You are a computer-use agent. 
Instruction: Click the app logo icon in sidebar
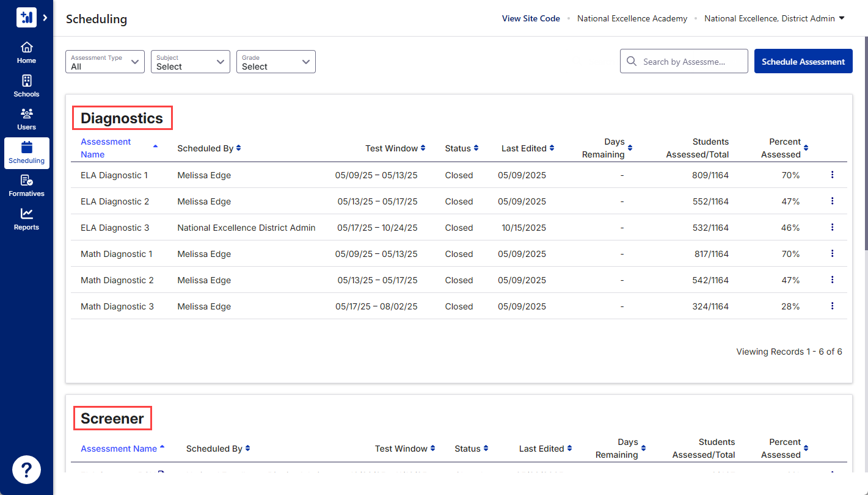click(26, 18)
